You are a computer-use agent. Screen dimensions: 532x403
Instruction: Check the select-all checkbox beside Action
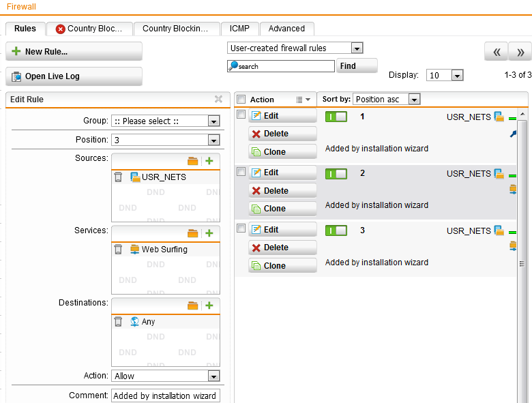coord(241,100)
